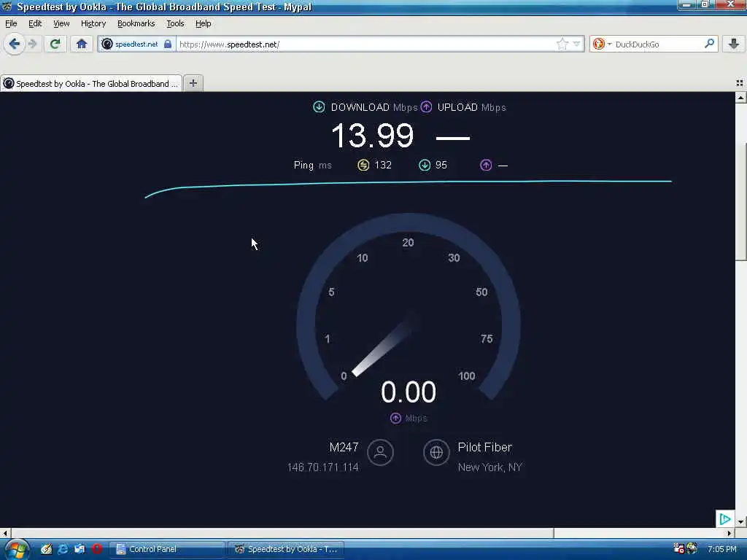Click the M247 provider name
The width and height of the screenshot is (747, 560).
click(344, 447)
